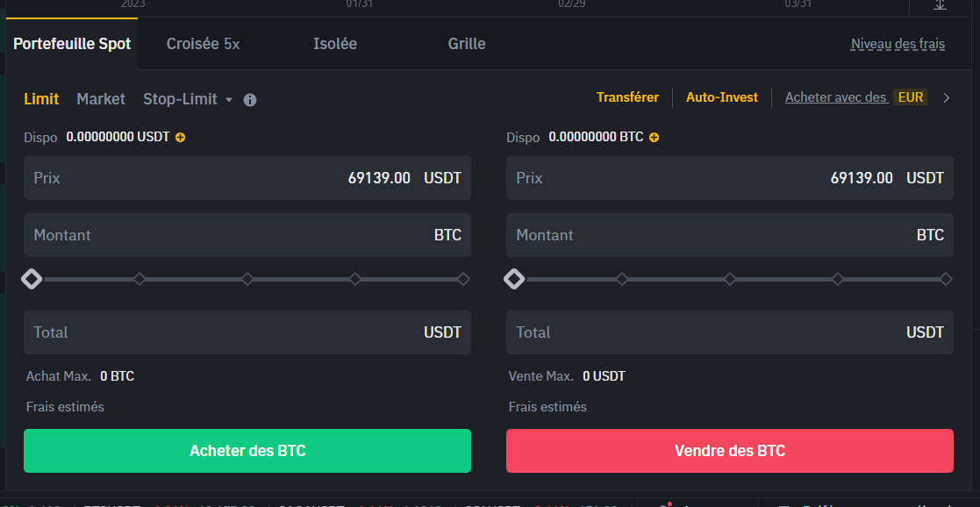Focus the buy Montant BTC field
The width and height of the screenshot is (980, 507).
(247, 235)
